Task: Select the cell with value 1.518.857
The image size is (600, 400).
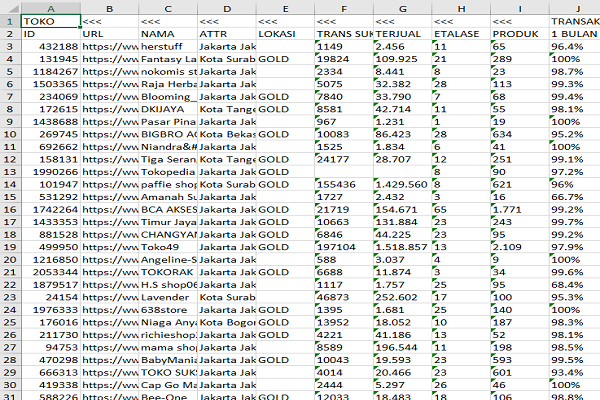Action: (403, 247)
